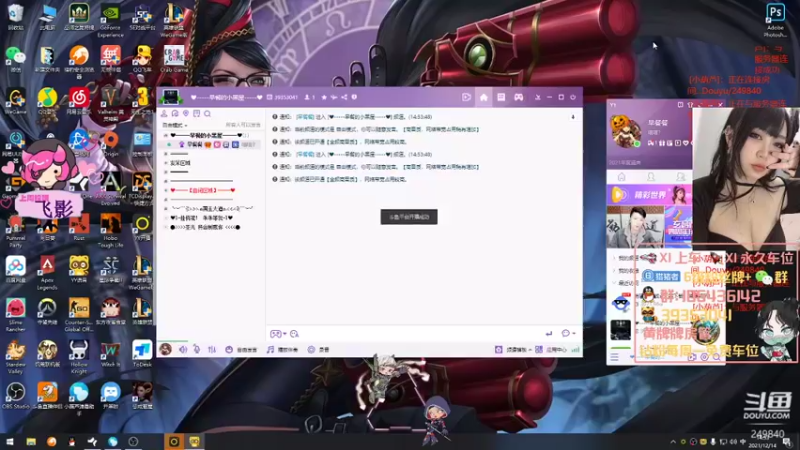Screen dimensions: 800x450
Task: Click the headset icon above channel list
Action: coord(175,113)
